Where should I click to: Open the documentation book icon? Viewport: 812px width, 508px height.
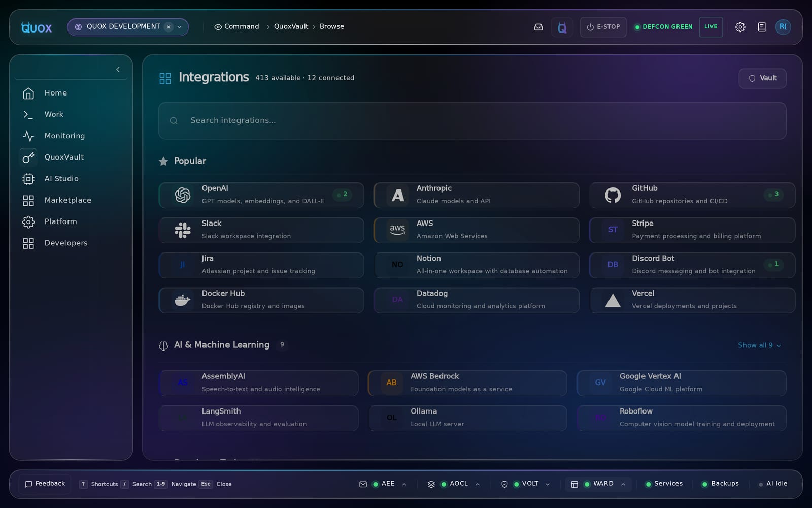point(761,27)
